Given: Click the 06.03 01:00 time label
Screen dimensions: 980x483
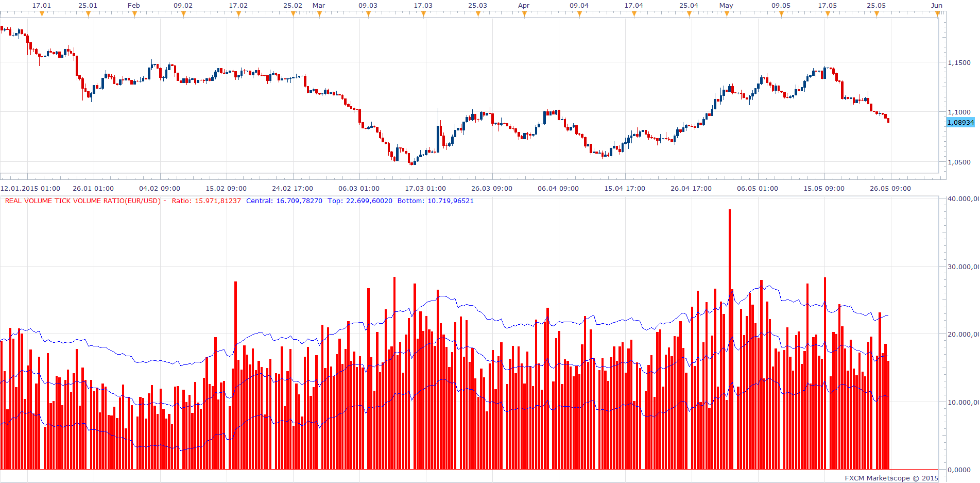Looking at the screenshot, I should point(359,188).
